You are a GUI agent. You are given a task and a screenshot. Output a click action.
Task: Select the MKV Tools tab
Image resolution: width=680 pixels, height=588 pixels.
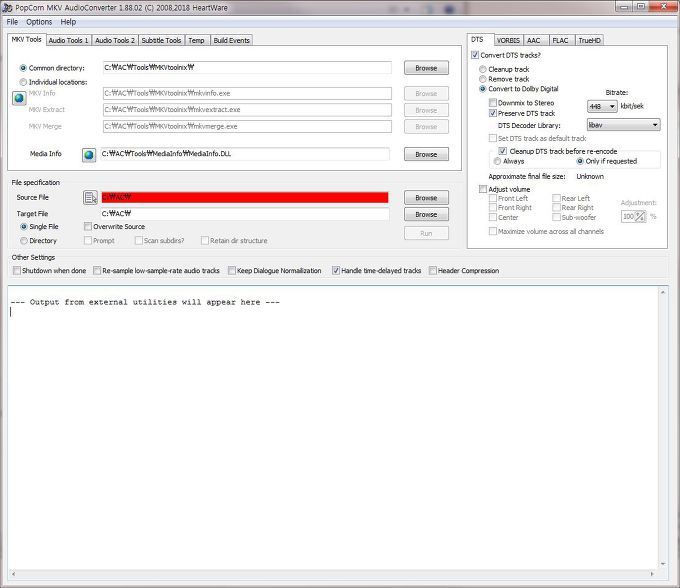click(x=26, y=39)
